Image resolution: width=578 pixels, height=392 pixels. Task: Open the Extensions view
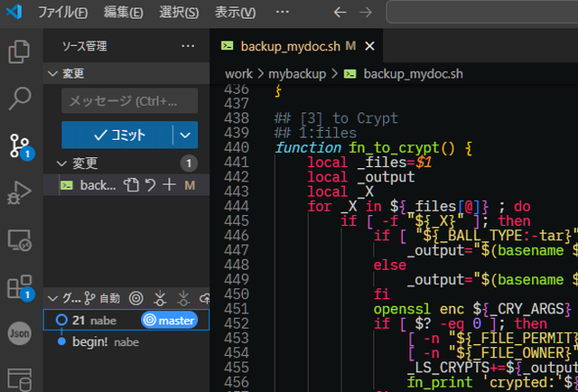(20, 287)
